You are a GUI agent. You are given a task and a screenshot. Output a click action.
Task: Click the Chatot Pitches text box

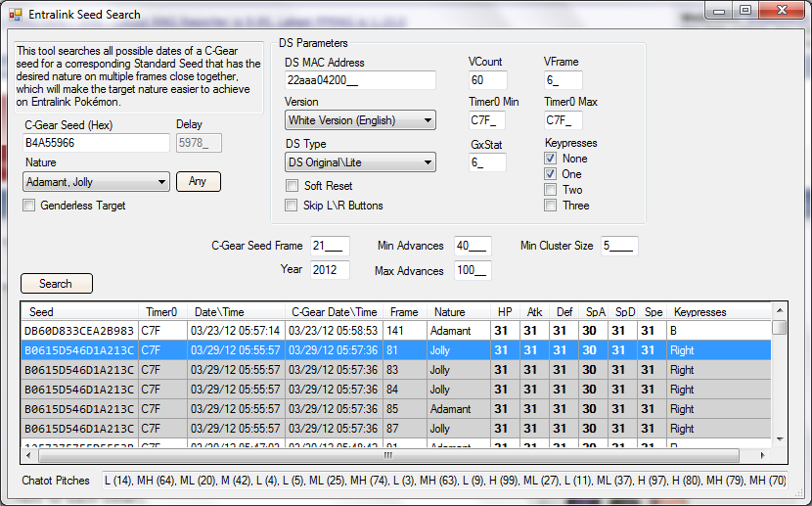pyautogui.click(x=445, y=481)
